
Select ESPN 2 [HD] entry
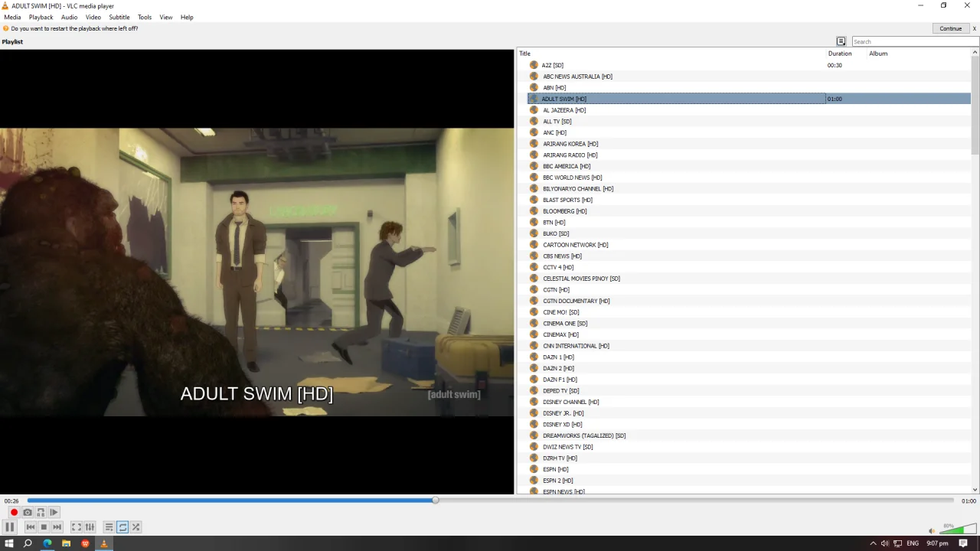point(558,481)
